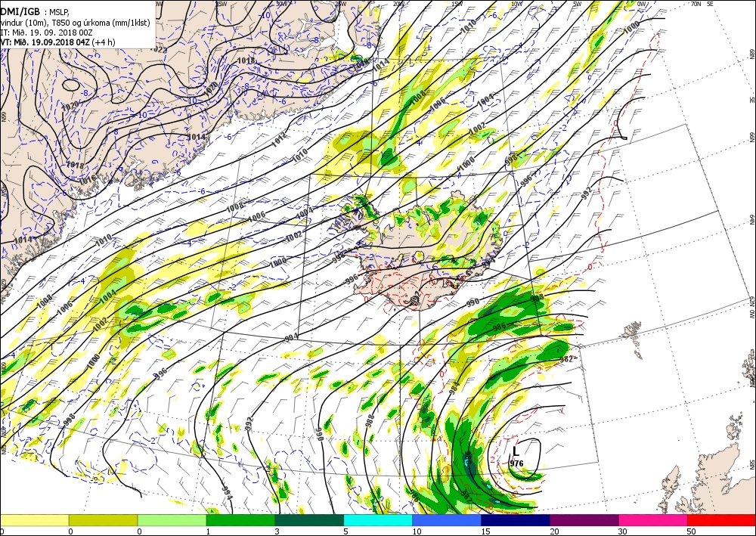The height and width of the screenshot is (536, 756).
Task: Click the 'vindur (10m), T850 og úrkoma' line
Action: tap(75, 23)
